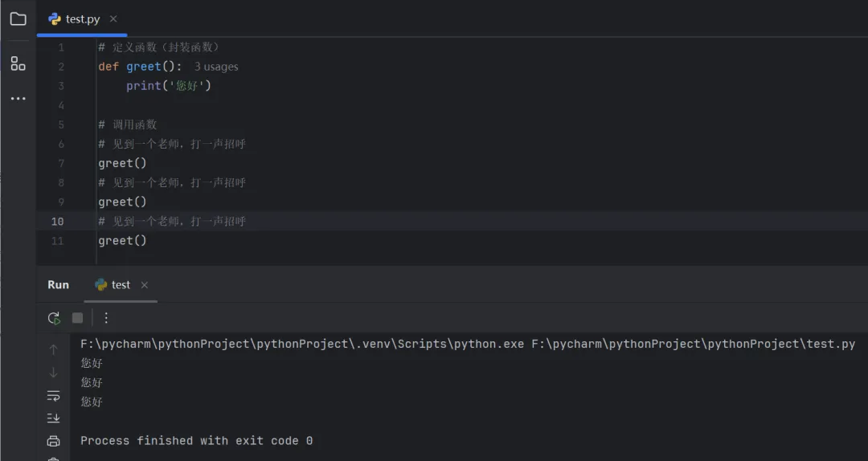Close the test.py editor tab
The height and width of the screenshot is (461, 868).
(113, 18)
